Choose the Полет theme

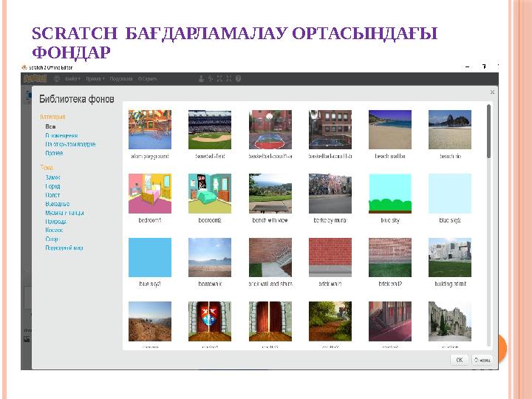point(52,195)
